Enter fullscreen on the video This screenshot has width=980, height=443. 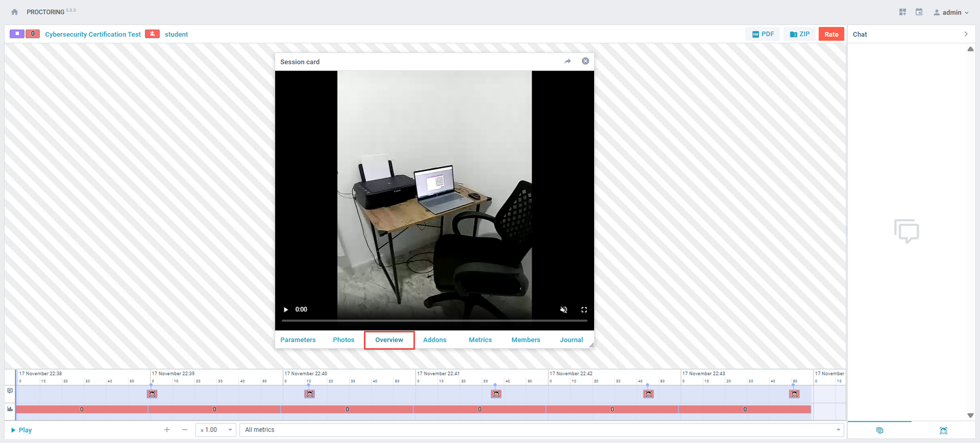coord(584,310)
